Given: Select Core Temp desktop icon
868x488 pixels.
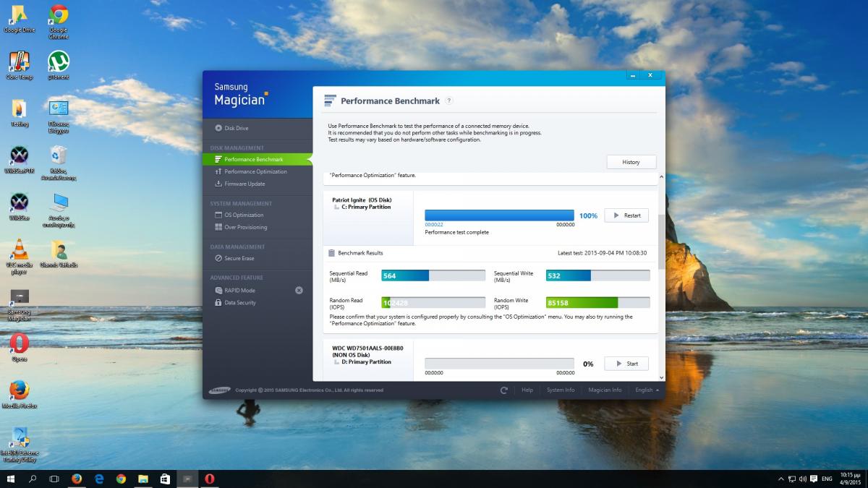Looking at the screenshot, I should 20,66.
